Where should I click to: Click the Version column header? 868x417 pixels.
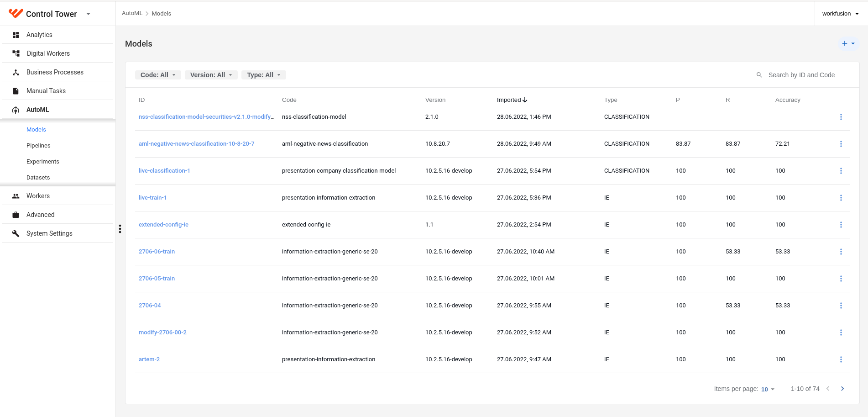[x=435, y=100]
